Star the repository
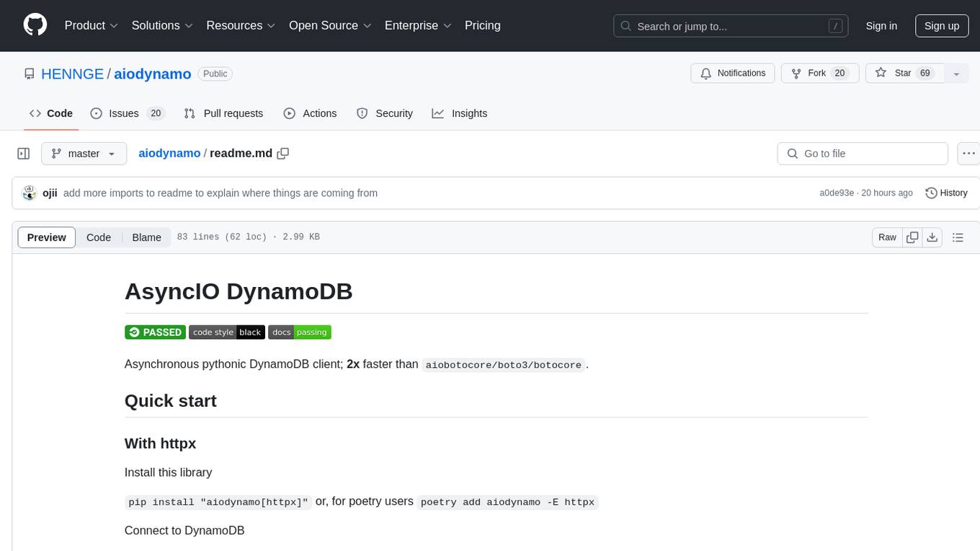Viewport: 980px width, 551px height. 904,74
